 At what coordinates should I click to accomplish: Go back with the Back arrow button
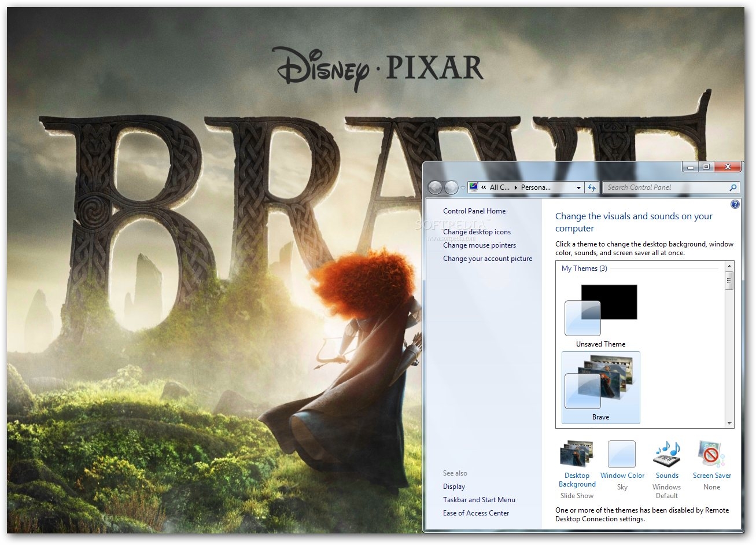pyautogui.click(x=435, y=187)
